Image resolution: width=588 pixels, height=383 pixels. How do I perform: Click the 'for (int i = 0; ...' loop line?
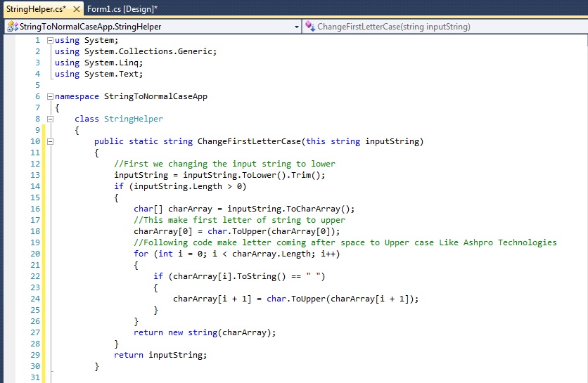point(236,254)
